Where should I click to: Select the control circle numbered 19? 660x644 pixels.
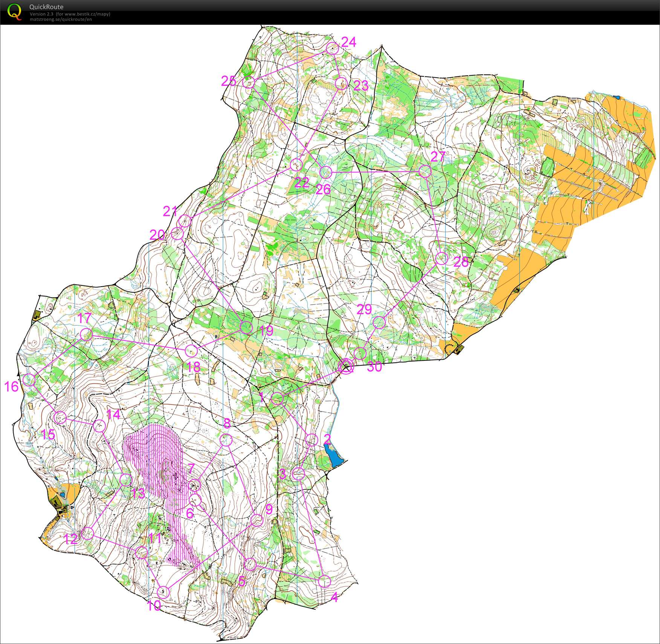point(246,327)
